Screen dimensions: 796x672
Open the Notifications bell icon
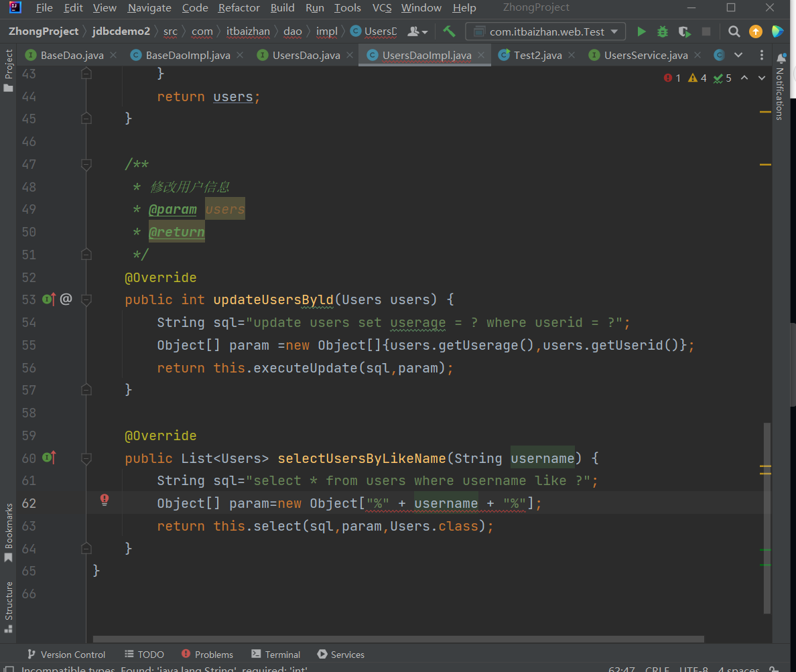[x=781, y=58]
